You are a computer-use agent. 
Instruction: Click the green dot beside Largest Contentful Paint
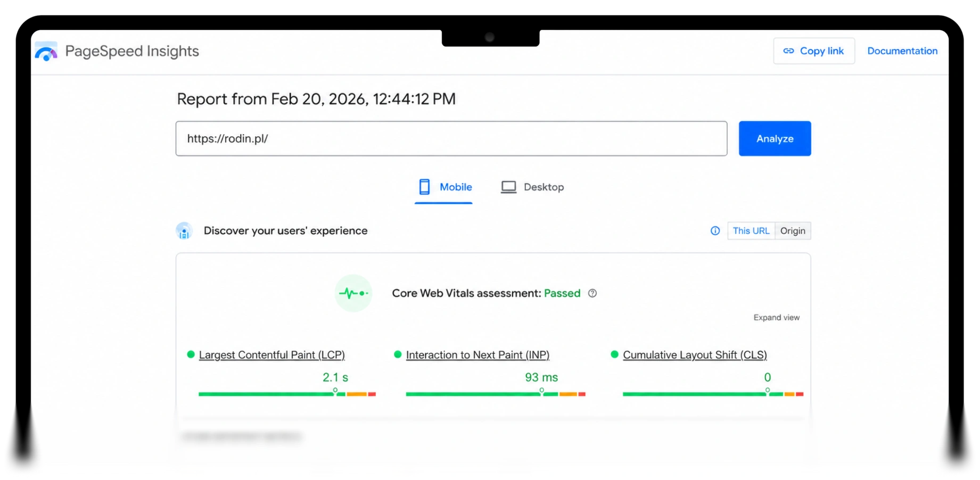(191, 354)
